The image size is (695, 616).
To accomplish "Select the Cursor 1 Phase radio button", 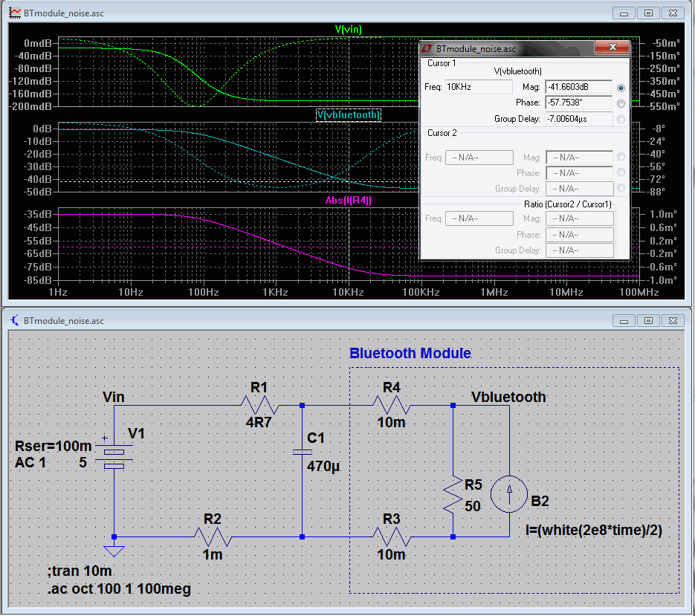I will tap(621, 103).
